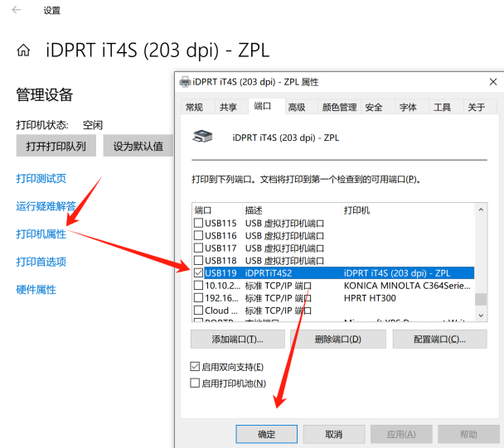This screenshot has height=448, width=504.
Task: Click the port list scroll down arrow
Action: (x=481, y=316)
